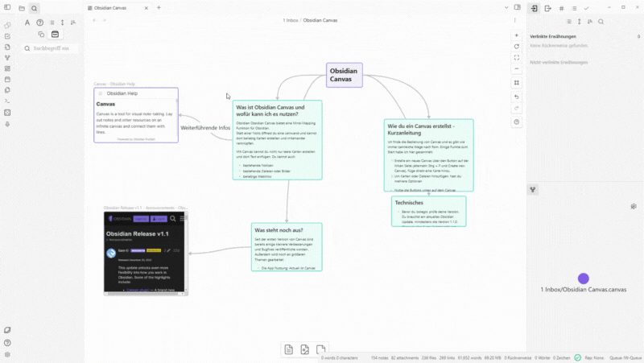Open daily note calendar ribbon icon

[x=7, y=79]
